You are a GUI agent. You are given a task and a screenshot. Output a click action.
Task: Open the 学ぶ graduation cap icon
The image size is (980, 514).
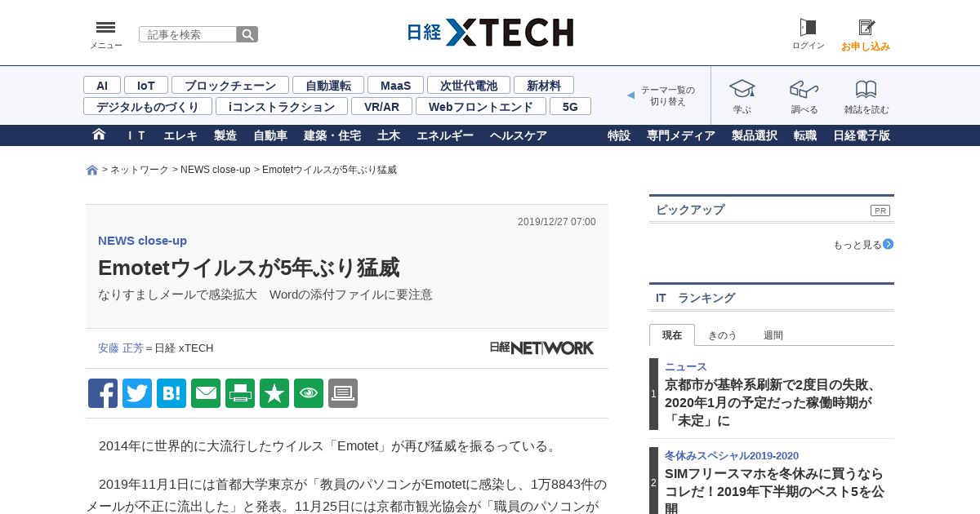tap(742, 89)
